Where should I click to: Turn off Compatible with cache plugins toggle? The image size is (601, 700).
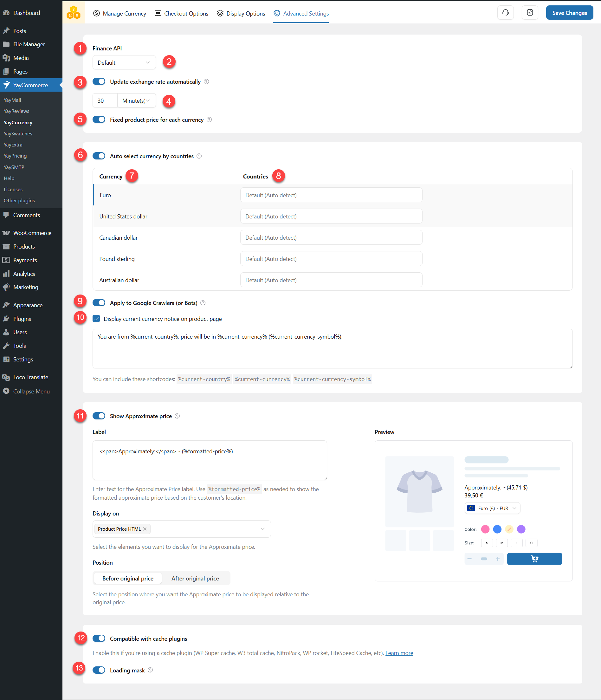(x=99, y=638)
